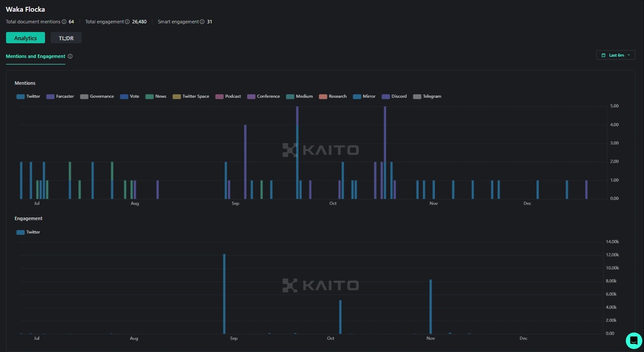
Task: Open the Last 6m date range dropdown
Action: point(616,55)
